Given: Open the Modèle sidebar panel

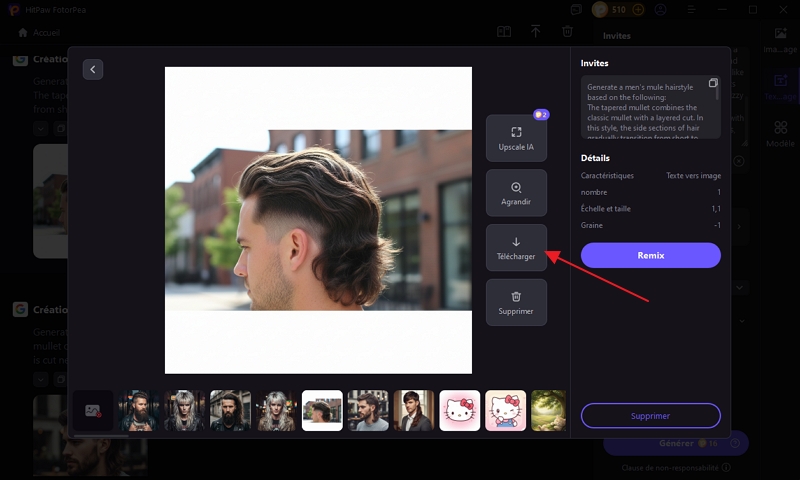Looking at the screenshot, I should tap(780, 134).
